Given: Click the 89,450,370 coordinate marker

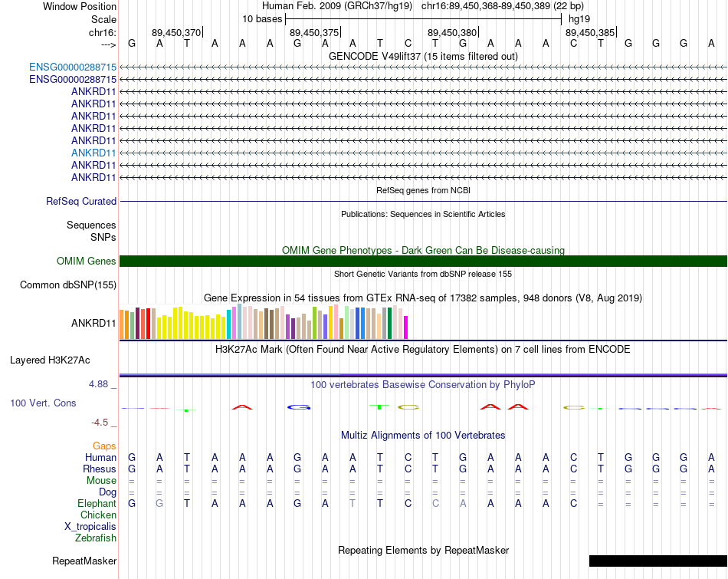Looking at the screenshot, I should [176, 32].
